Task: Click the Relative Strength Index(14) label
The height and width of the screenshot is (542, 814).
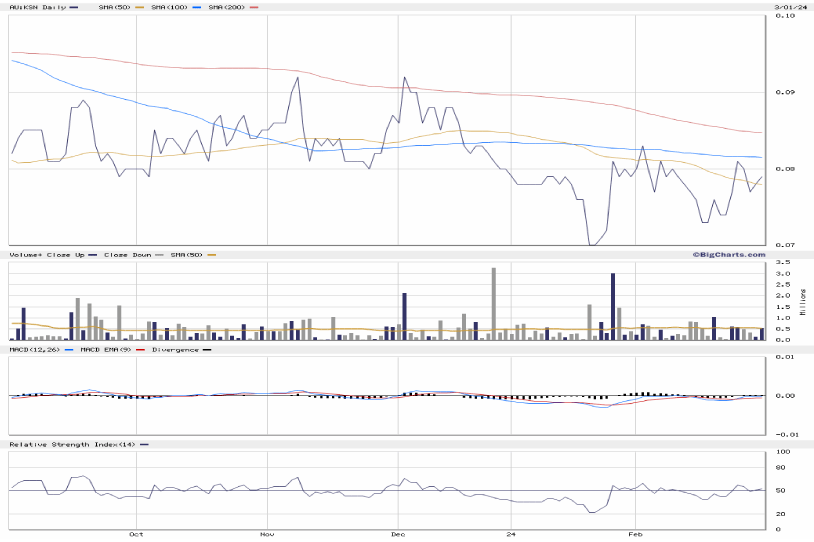Action: coord(73,443)
